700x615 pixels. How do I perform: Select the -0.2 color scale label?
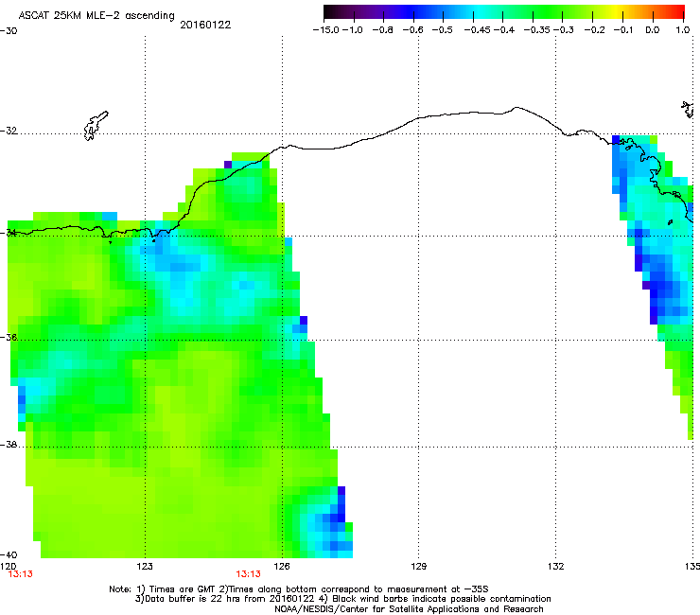(x=595, y=30)
